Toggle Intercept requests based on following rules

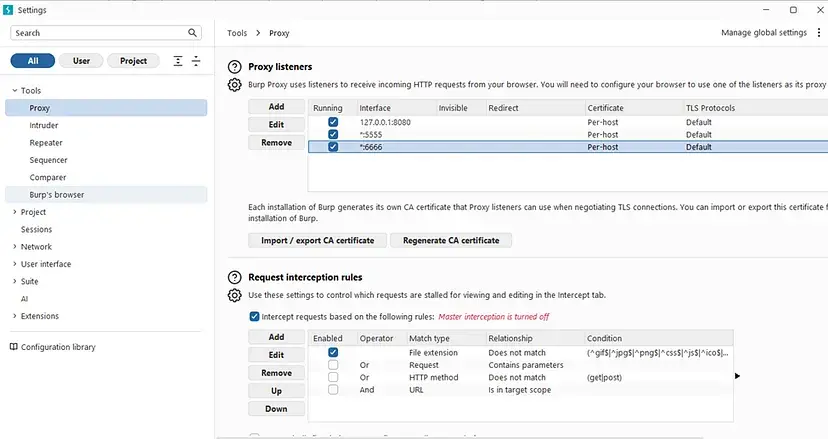(254, 316)
